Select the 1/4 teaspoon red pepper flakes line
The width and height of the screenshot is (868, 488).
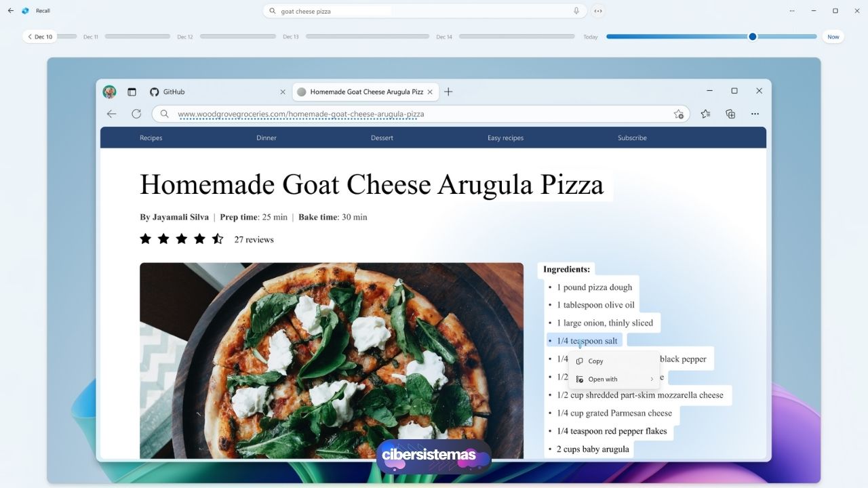click(612, 431)
